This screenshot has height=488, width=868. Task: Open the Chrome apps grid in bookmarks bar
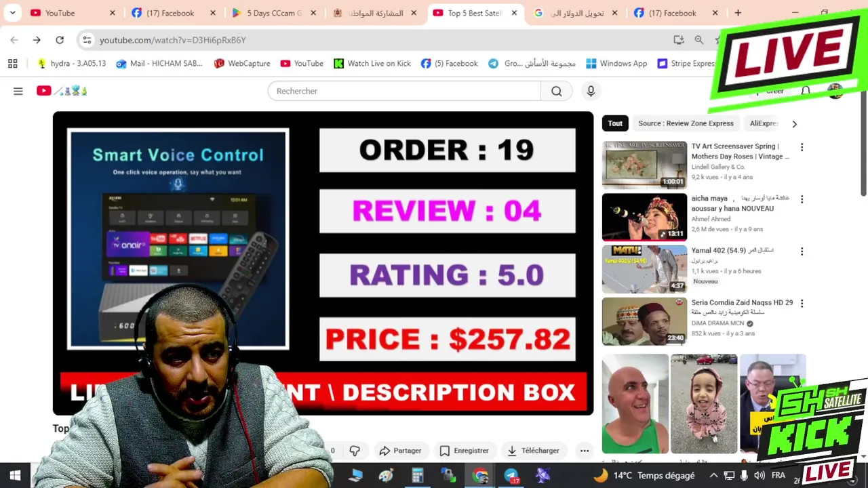click(x=12, y=63)
